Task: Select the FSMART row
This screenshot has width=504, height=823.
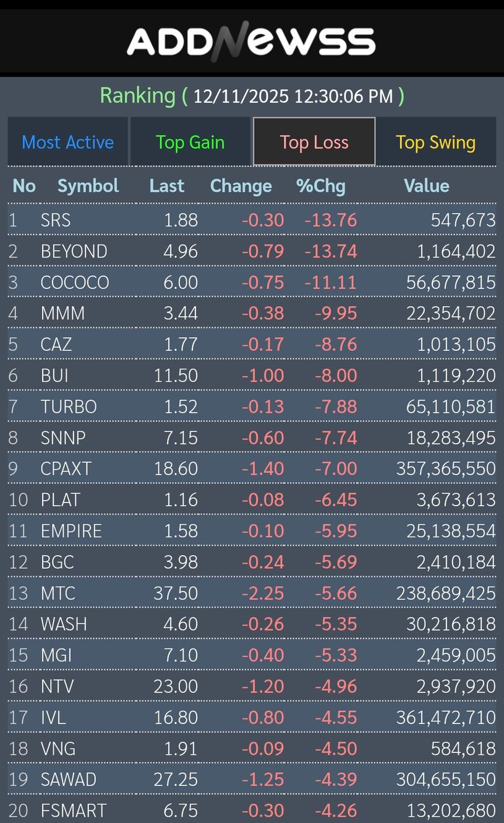Action: (x=73, y=810)
